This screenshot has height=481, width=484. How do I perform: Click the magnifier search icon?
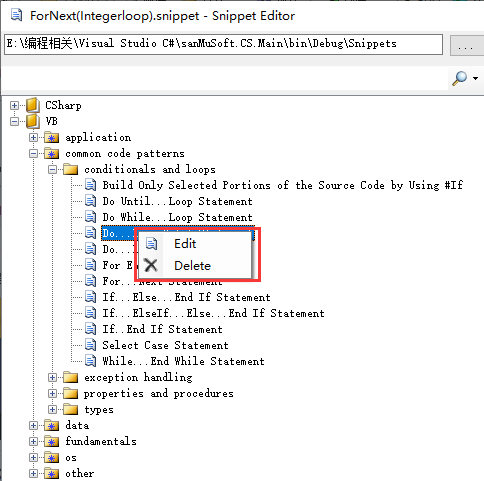click(460, 79)
